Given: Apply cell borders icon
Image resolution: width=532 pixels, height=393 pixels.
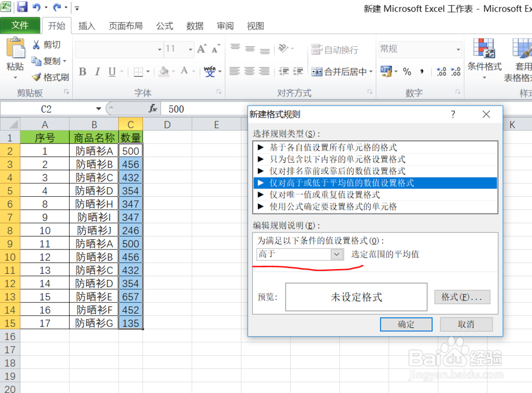Looking at the screenshot, I should 138,72.
